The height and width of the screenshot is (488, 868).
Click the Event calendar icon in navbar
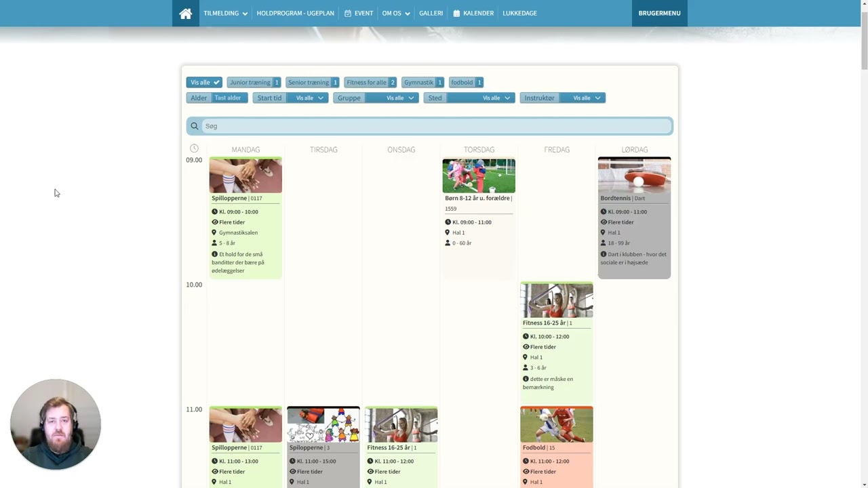click(x=348, y=14)
